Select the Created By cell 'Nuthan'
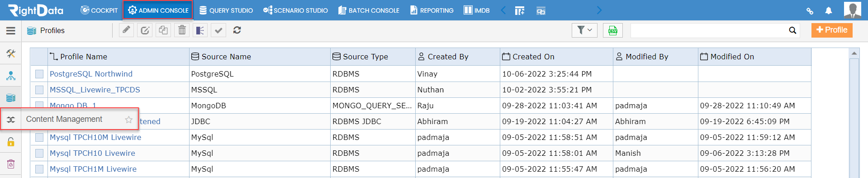This screenshot has width=868, height=178. point(458,90)
